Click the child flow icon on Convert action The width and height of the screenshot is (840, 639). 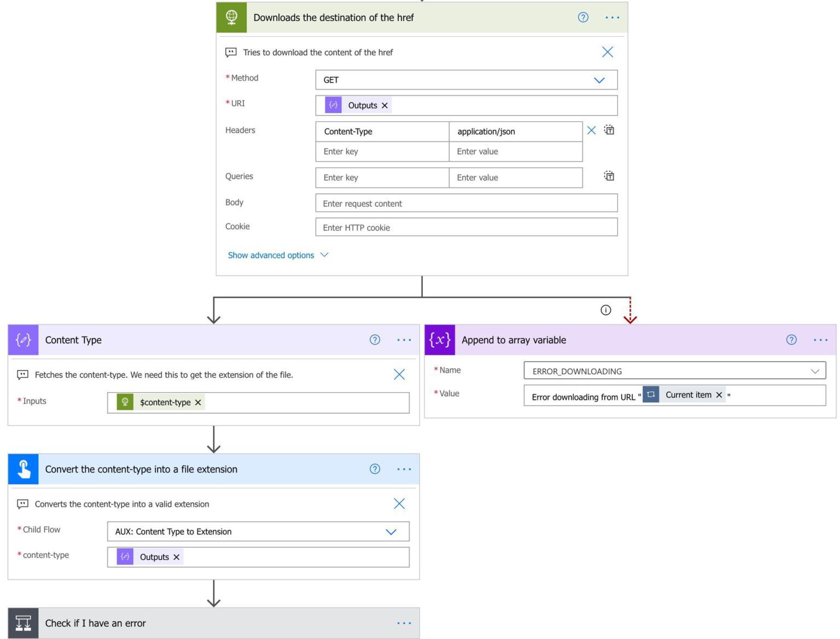click(23, 469)
